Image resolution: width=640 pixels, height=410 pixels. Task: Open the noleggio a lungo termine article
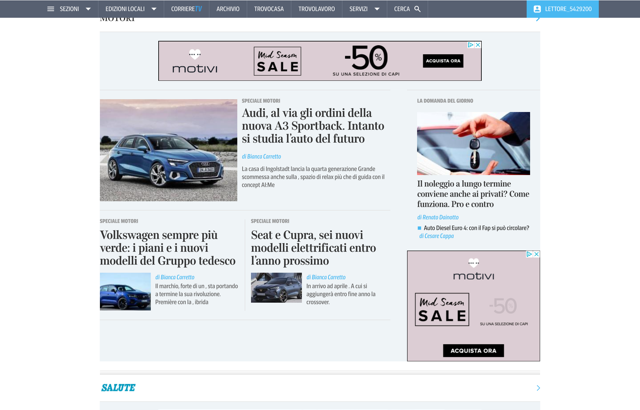tap(473, 194)
